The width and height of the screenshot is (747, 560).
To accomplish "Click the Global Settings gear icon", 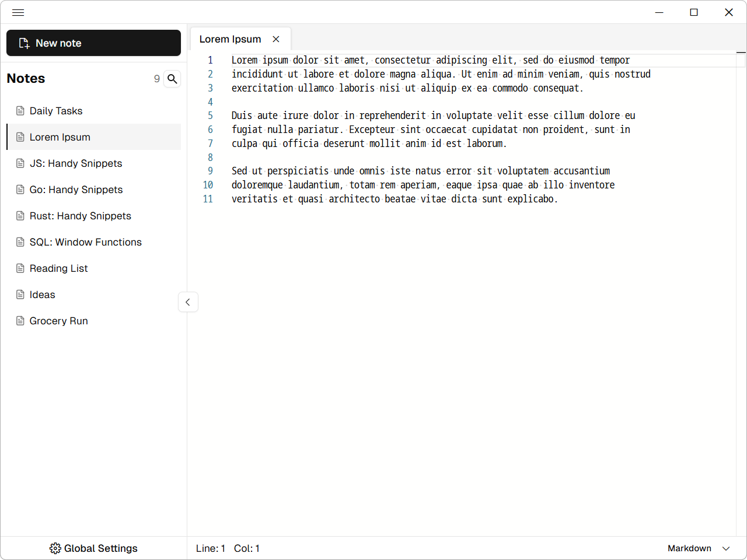I will click(55, 548).
